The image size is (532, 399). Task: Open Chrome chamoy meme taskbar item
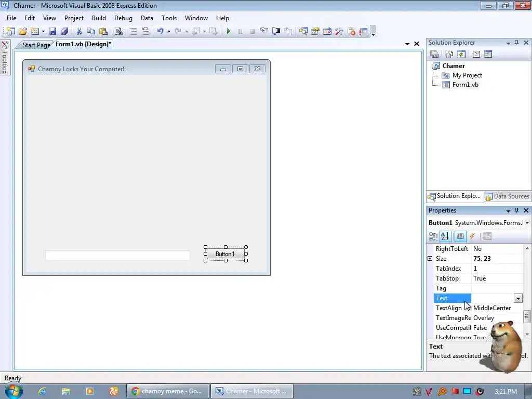168,391
